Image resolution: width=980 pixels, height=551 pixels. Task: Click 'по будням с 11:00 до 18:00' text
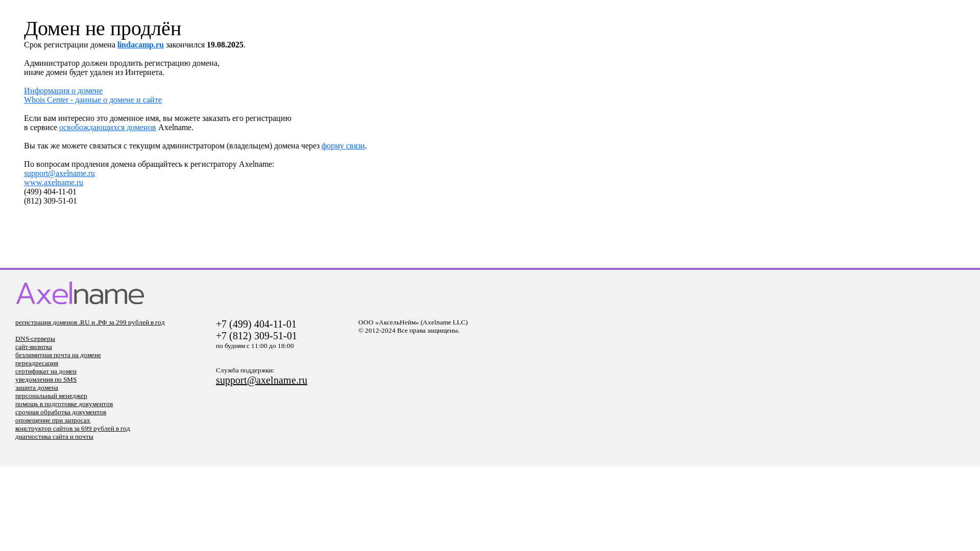(x=255, y=346)
